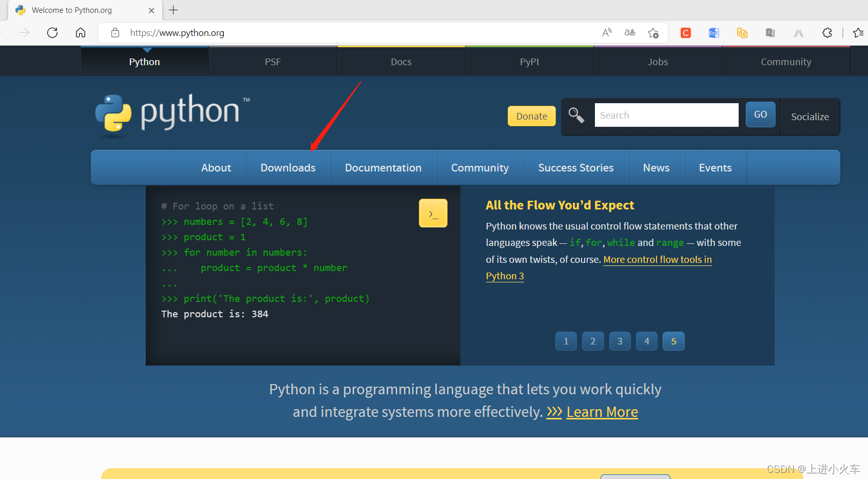Close the Welcome to Python.org tab

[x=151, y=10]
